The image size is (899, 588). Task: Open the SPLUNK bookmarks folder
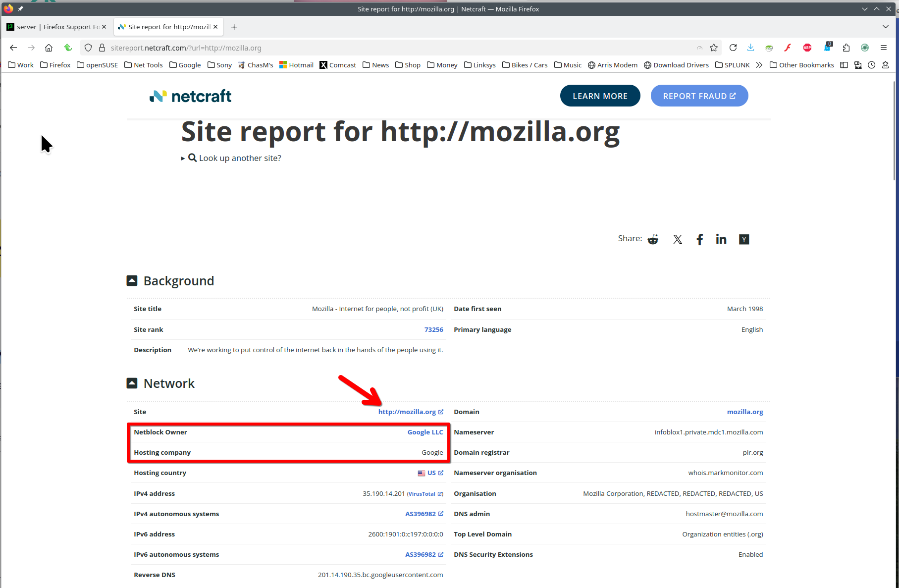(732, 65)
